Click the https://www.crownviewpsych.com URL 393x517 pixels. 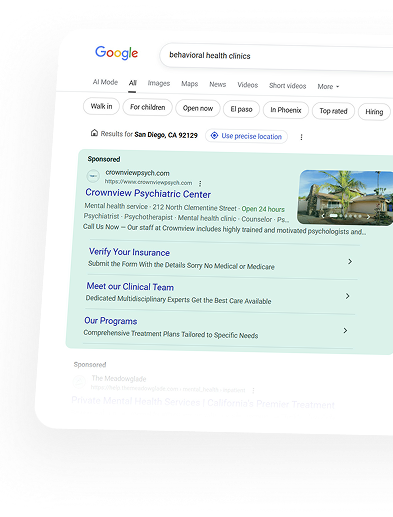(148, 182)
